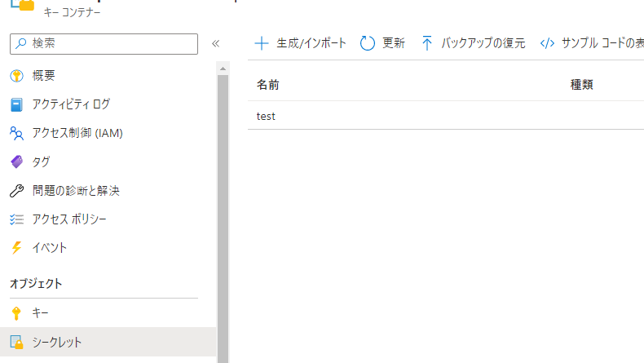644x363 pixels.
Task: Click the yellow キー key icon
Action: click(x=16, y=313)
